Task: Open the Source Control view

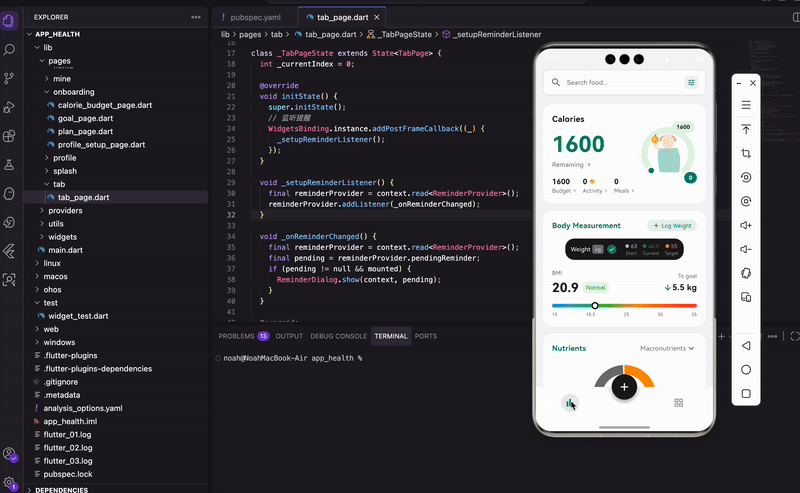Action: (9, 78)
